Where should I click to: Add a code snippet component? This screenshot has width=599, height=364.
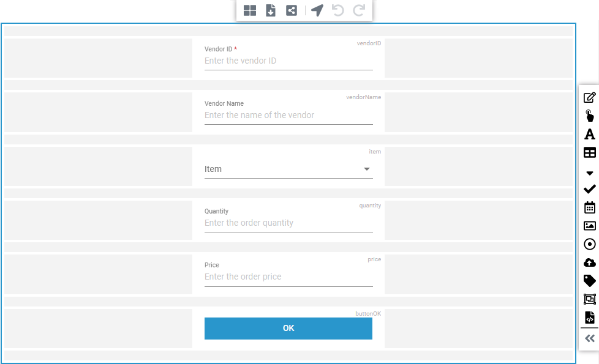point(589,318)
